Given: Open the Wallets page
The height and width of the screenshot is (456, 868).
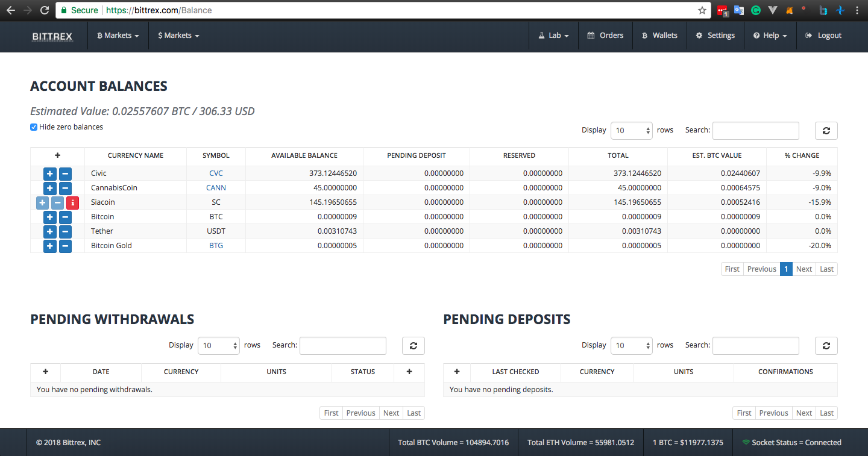Looking at the screenshot, I should (659, 36).
